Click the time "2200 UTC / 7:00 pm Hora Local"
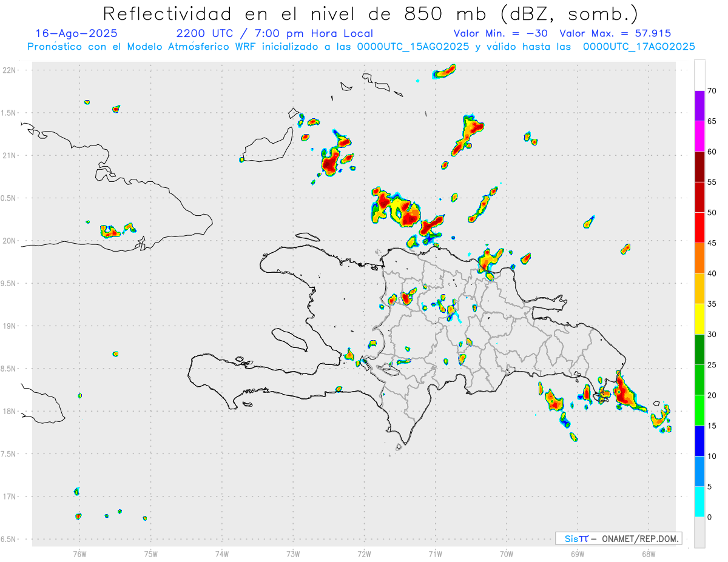The height and width of the screenshot is (562, 728). coord(274,33)
